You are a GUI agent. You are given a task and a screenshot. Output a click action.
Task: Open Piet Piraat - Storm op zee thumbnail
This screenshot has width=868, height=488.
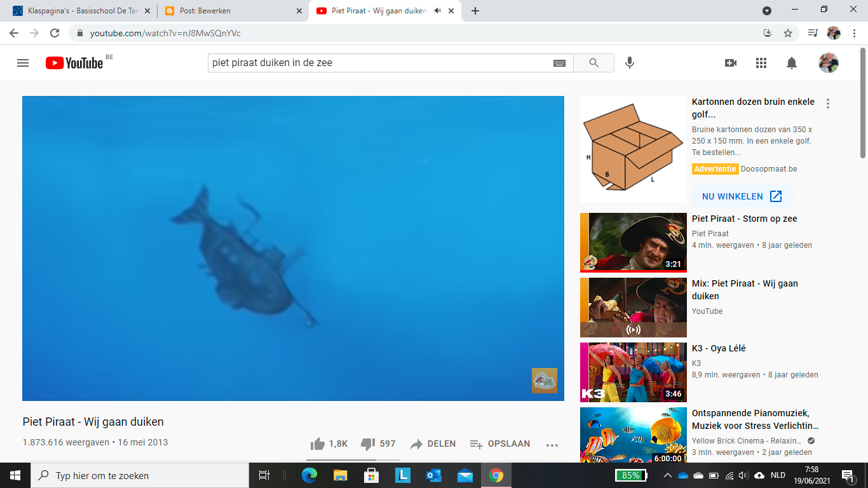[x=634, y=243]
